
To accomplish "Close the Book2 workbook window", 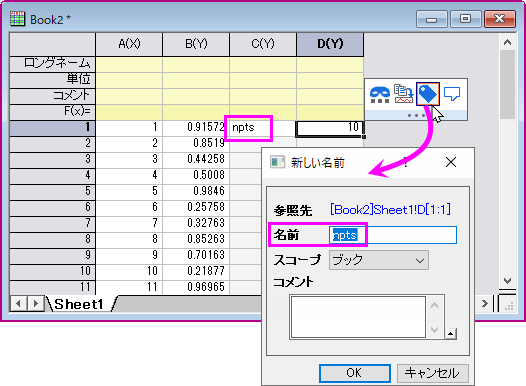I will click(x=500, y=19).
